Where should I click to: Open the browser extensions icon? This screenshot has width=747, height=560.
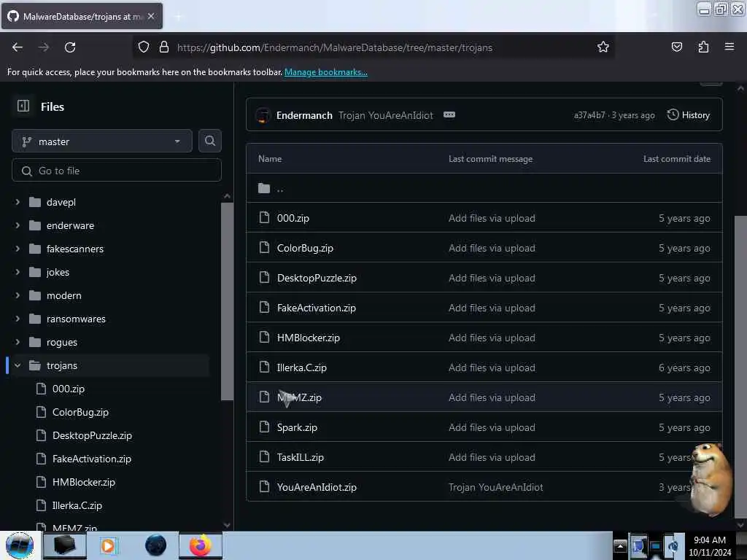703,47
